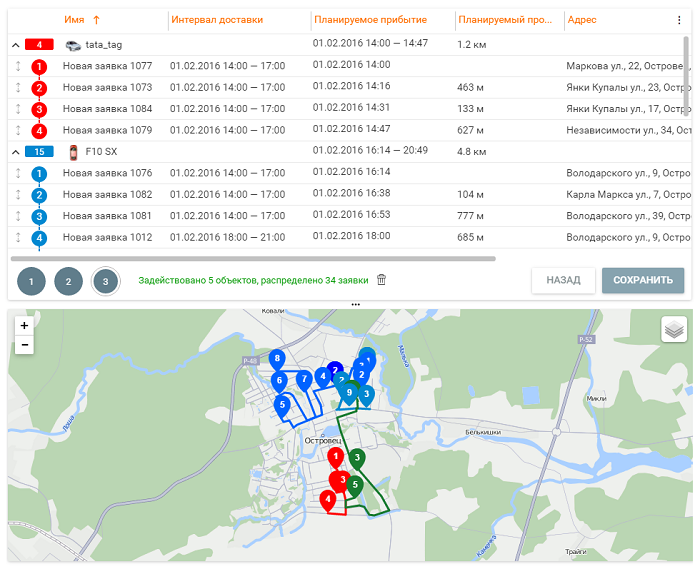Collapse the tata_tag route group
700x569 pixels.
(x=15, y=45)
